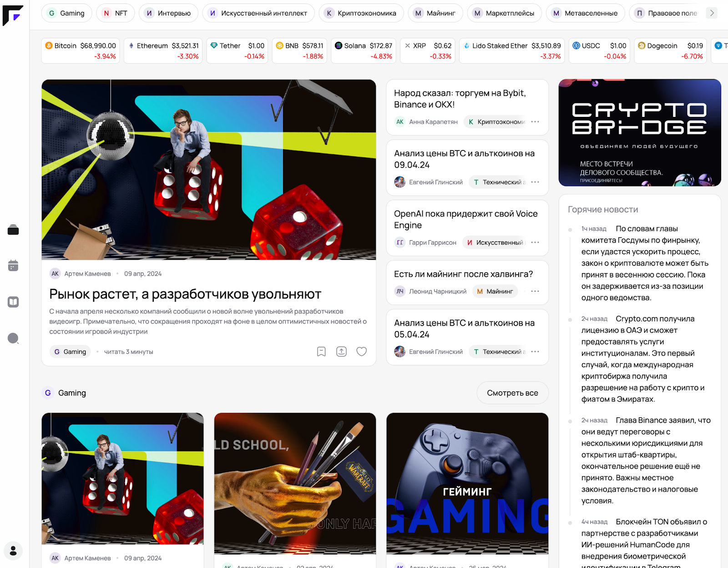This screenshot has width=728, height=568.
Task: Open BNB ticker card
Action: 300,51
